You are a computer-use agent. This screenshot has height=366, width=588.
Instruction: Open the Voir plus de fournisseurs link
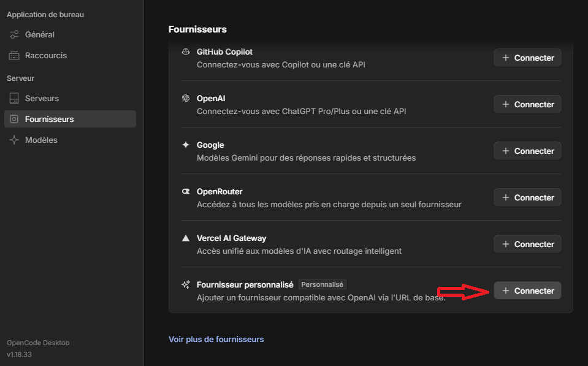pos(216,340)
